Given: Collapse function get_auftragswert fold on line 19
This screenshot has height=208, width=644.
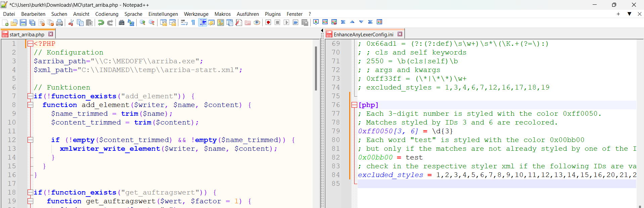Looking at the screenshot, I should (30, 201).
